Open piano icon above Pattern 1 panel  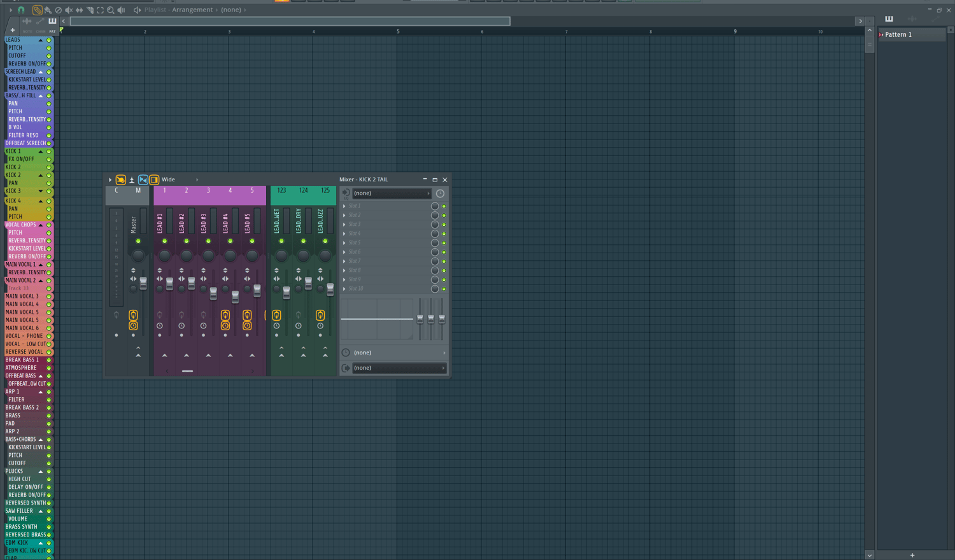click(x=889, y=19)
